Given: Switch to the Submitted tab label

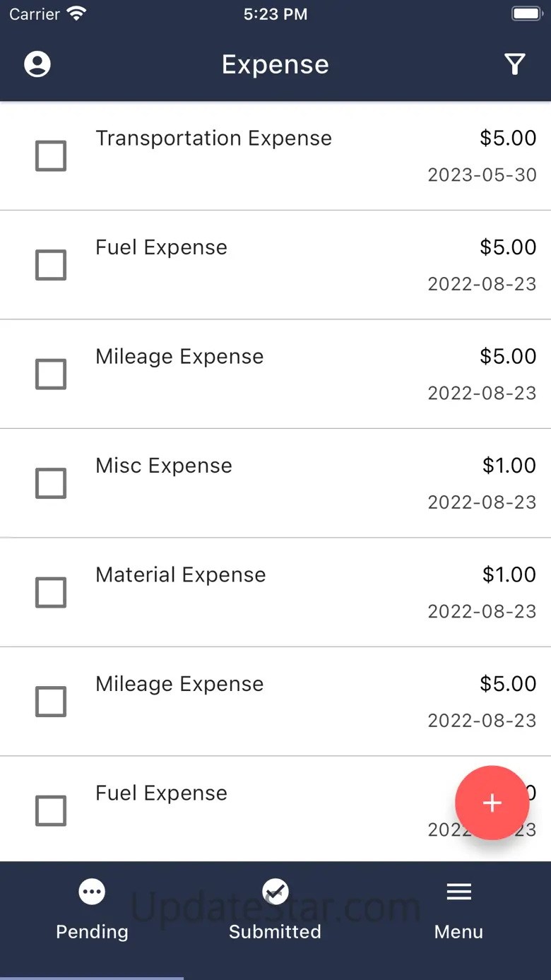Looking at the screenshot, I should tap(275, 931).
